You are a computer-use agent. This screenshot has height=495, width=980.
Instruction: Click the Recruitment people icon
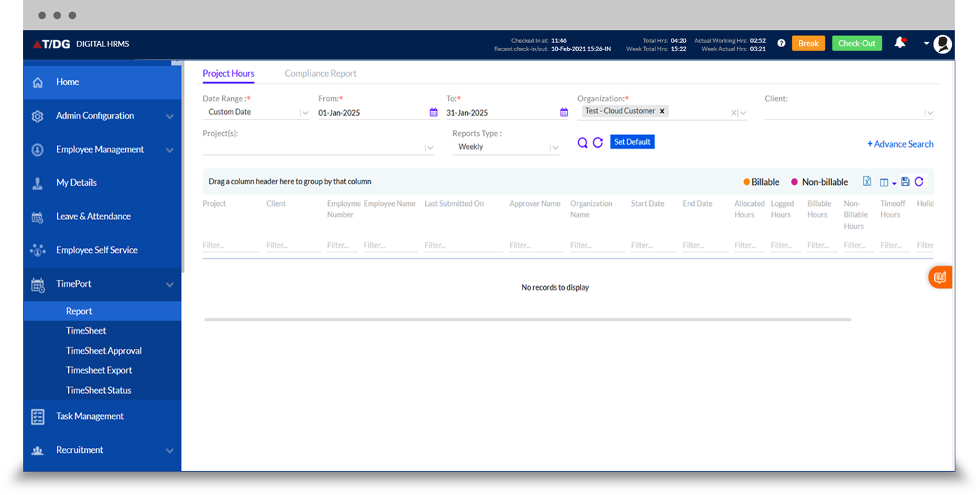[38, 451]
